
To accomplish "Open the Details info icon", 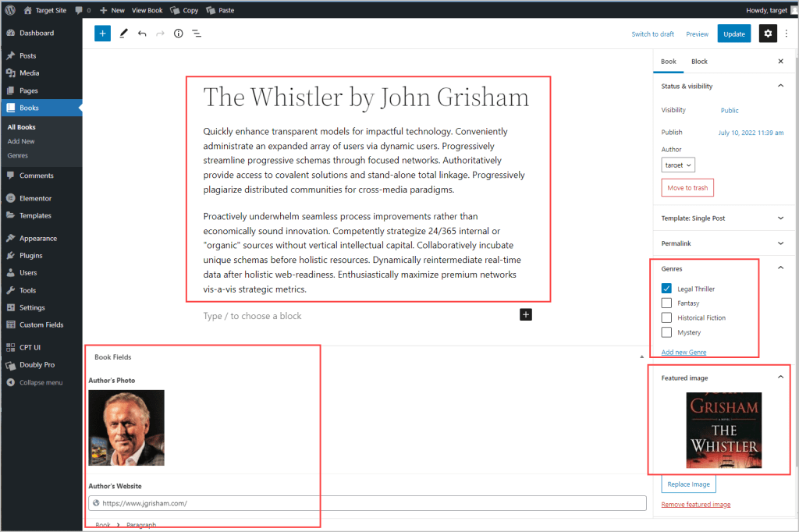I will [178, 34].
